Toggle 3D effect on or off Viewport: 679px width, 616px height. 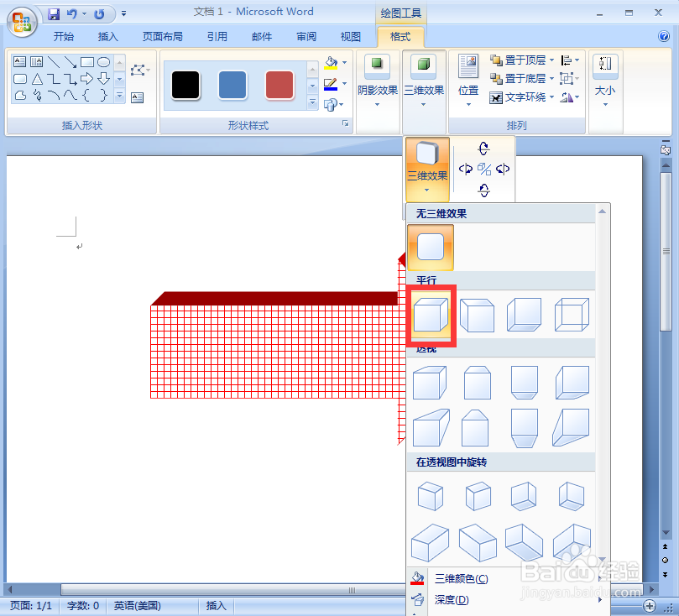tap(484, 169)
